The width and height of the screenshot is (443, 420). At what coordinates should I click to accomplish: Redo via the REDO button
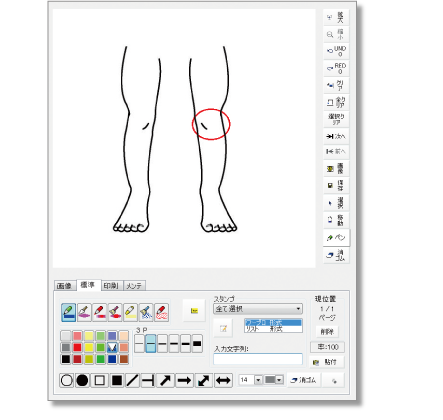point(336,68)
